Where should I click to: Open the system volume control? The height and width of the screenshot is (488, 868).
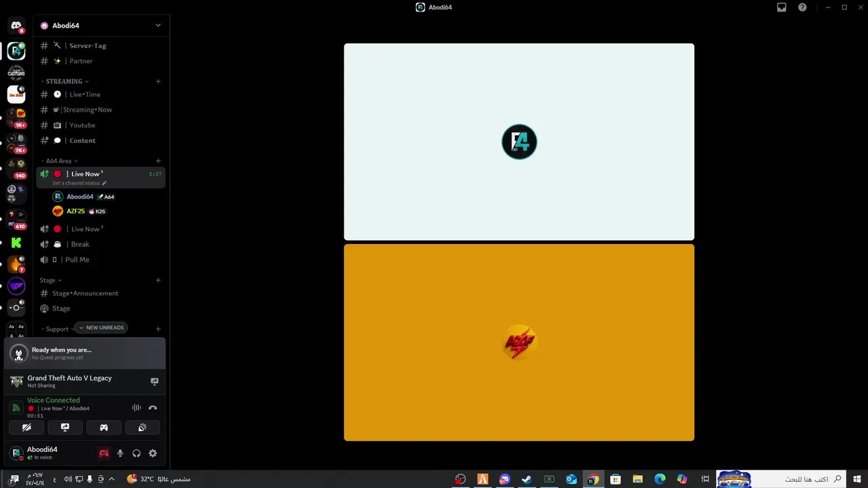pyautogui.click(x=68, y=479)
